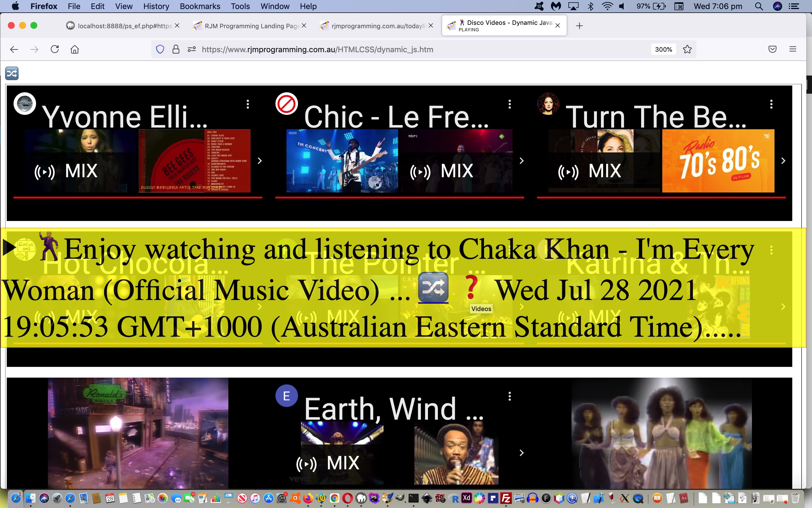The width and height of the screenshot is (812, 508).
Task: Select the Radio 70's 80's thumbnail
Action: pos(718,161)
